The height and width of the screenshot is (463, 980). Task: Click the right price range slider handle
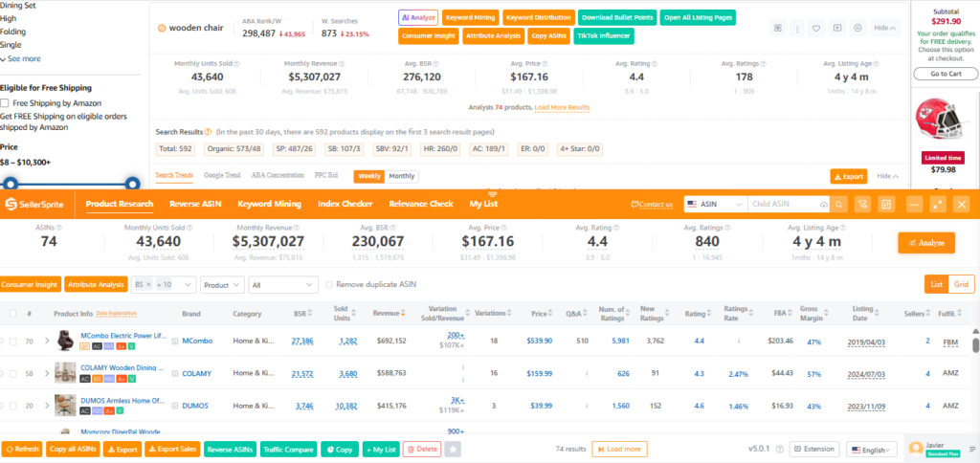coord(133,182)
